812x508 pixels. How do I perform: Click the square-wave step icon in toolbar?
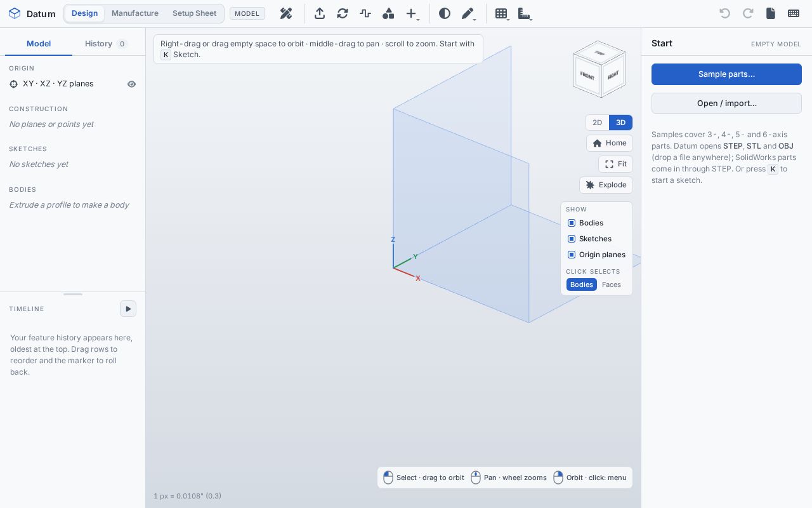(365, 13)
